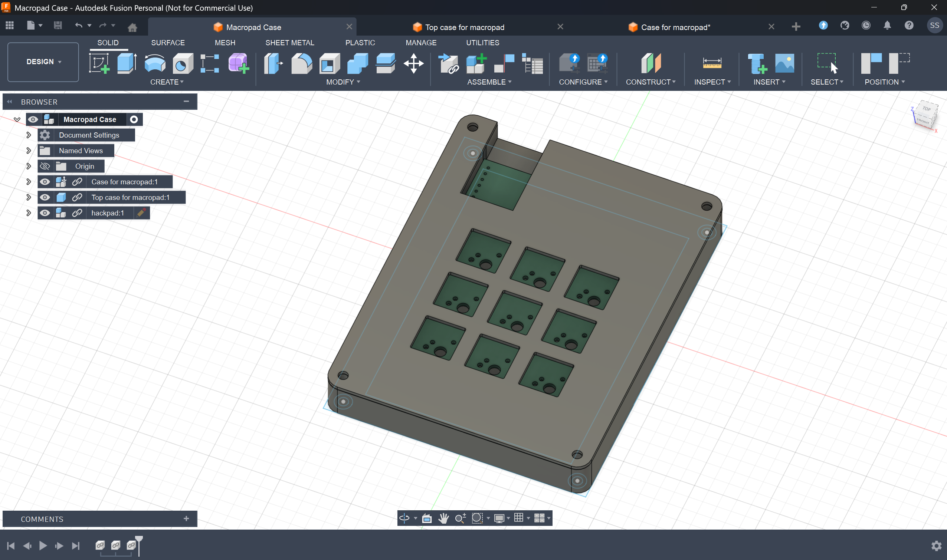Screen dimensions: 947x560
Task: Show the hidden Origin folder
Action: point(45,167)
